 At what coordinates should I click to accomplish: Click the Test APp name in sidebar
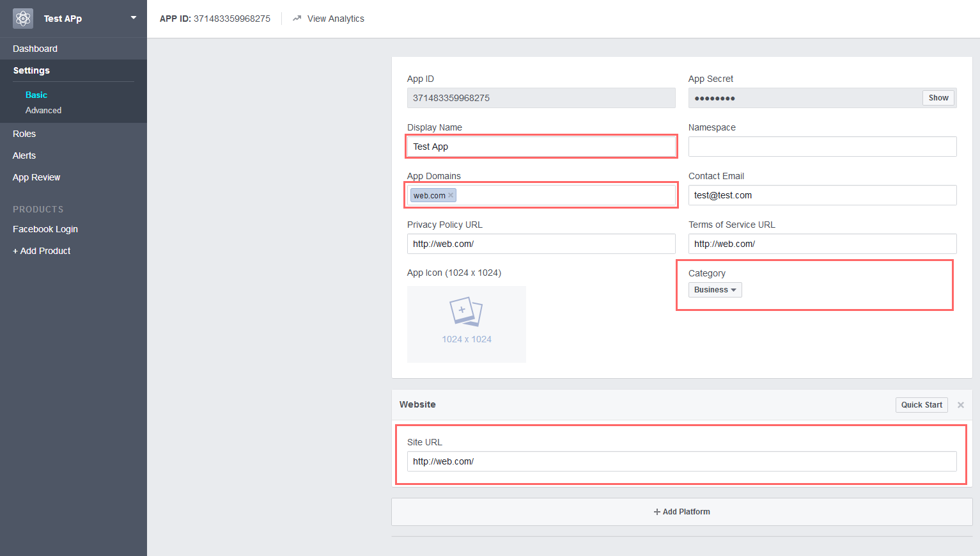pyautogui.click(x=63, y=19)
